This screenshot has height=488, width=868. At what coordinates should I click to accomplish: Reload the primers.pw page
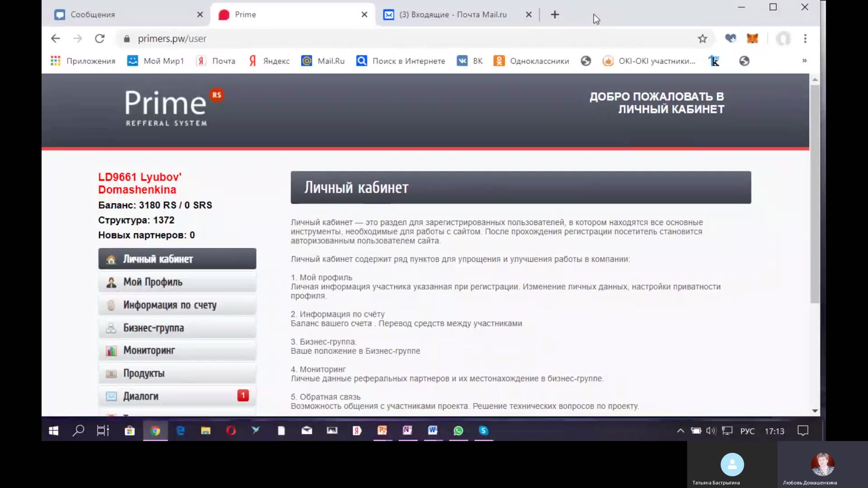pyautogui.click(x=100, y=39)
